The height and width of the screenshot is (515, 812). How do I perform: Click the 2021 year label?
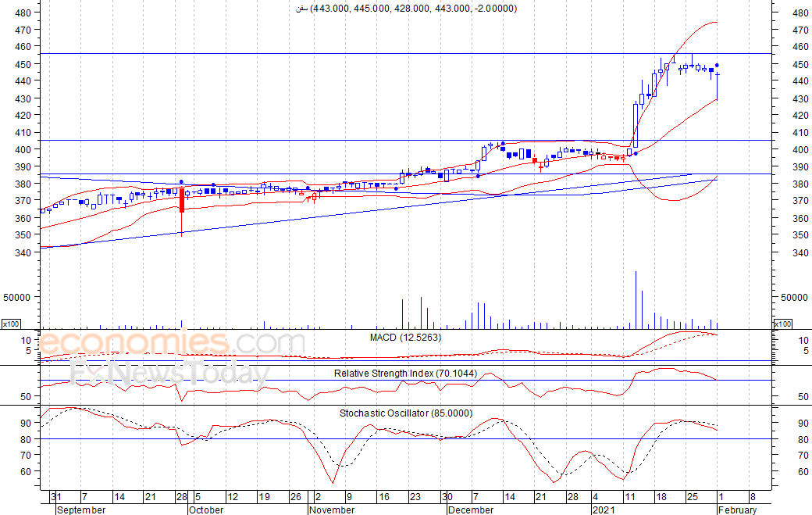coord(604,510)
